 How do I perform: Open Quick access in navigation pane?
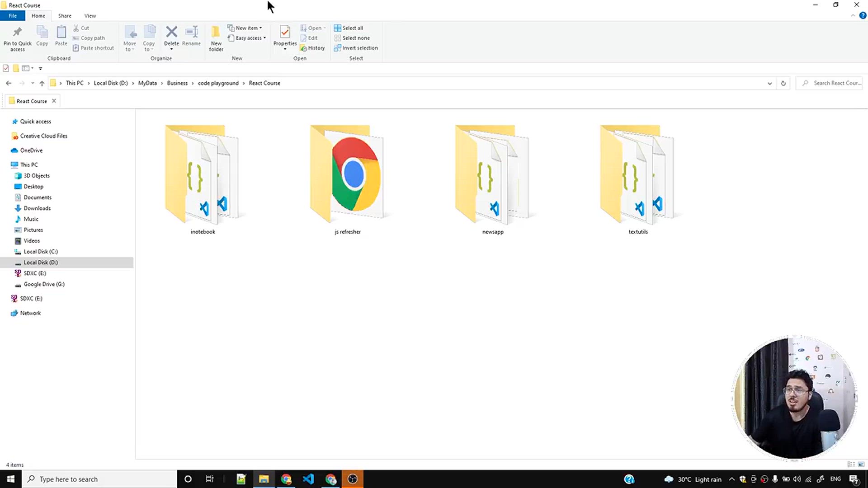[x=35, y=122]
